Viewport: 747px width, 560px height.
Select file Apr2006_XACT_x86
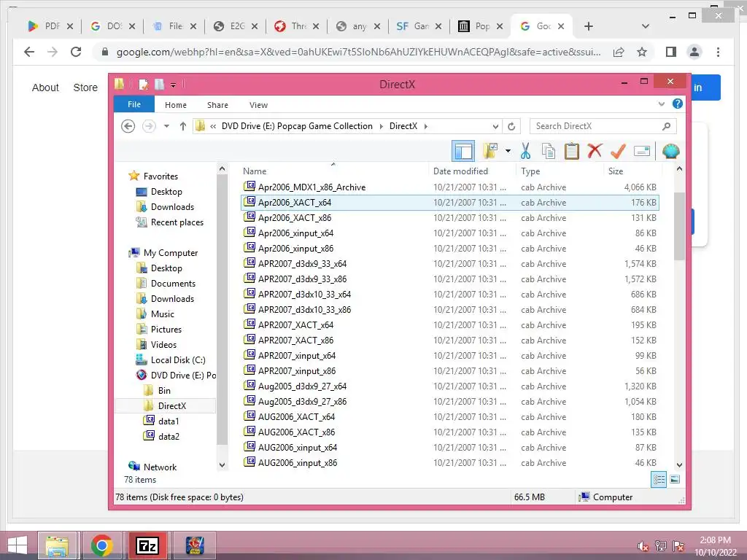[x=449, y=217]
